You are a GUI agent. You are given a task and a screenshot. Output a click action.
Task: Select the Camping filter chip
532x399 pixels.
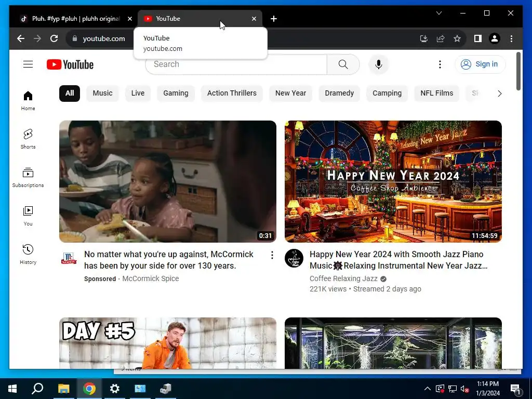[387, 94]
